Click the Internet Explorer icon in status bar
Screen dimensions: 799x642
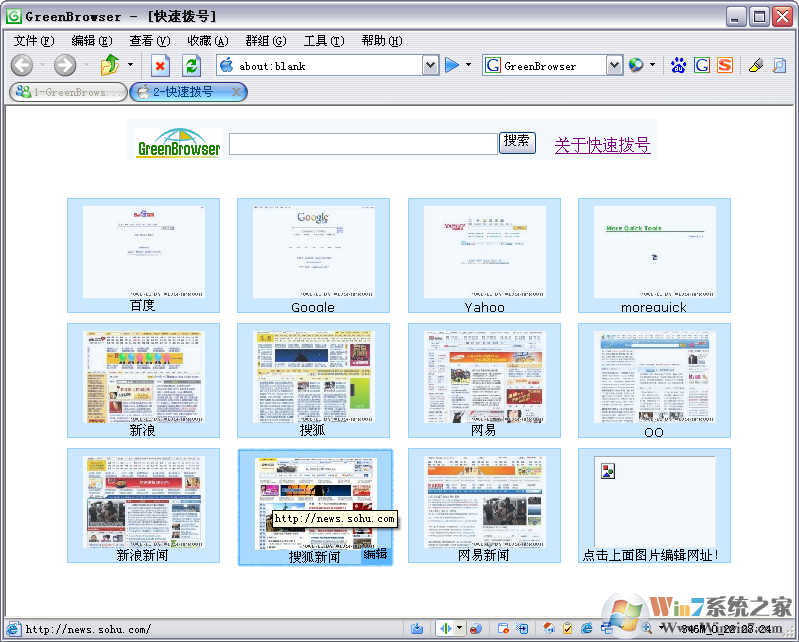click(587, 629)
